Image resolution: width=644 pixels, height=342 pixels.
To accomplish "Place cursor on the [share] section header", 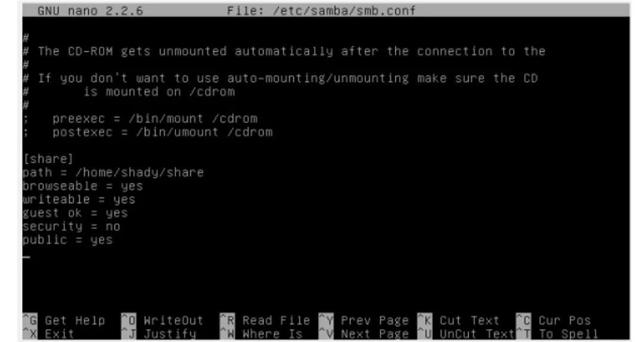I will 48,159.
